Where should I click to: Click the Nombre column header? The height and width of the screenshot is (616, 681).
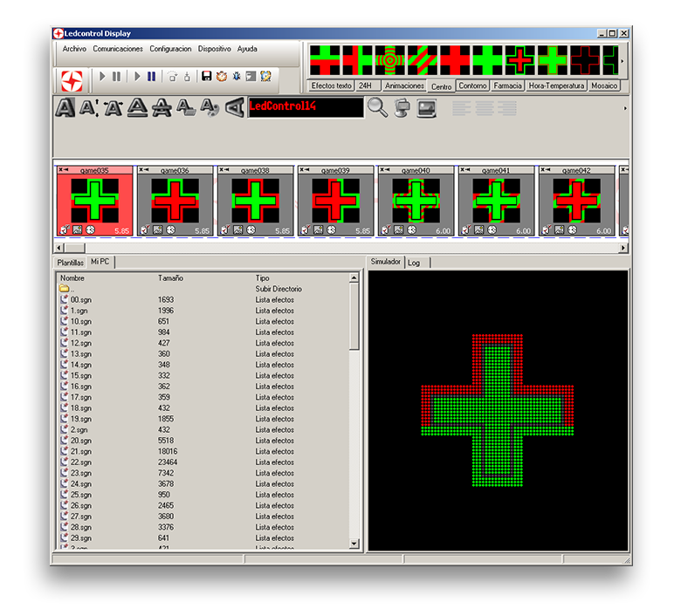pos(72,277)
